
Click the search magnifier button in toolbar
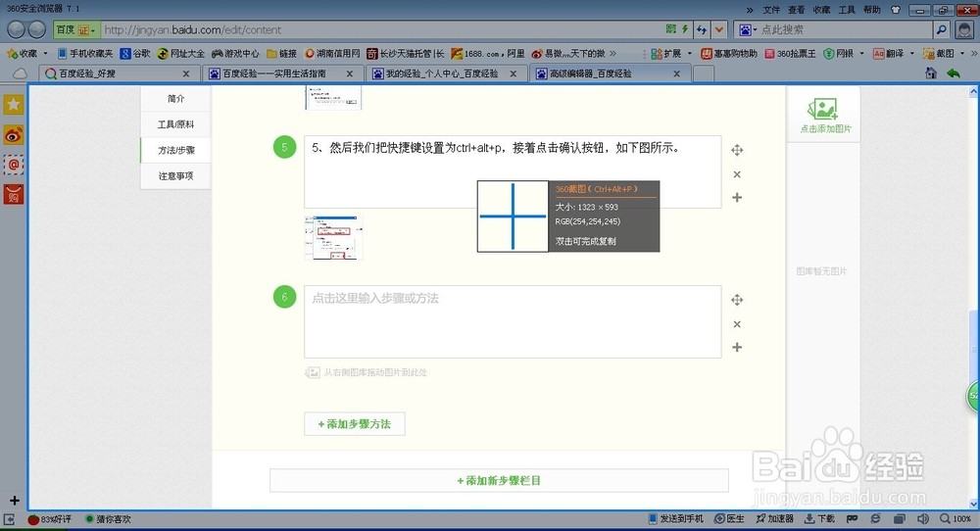pyautogui.click(x=941, y=29)
